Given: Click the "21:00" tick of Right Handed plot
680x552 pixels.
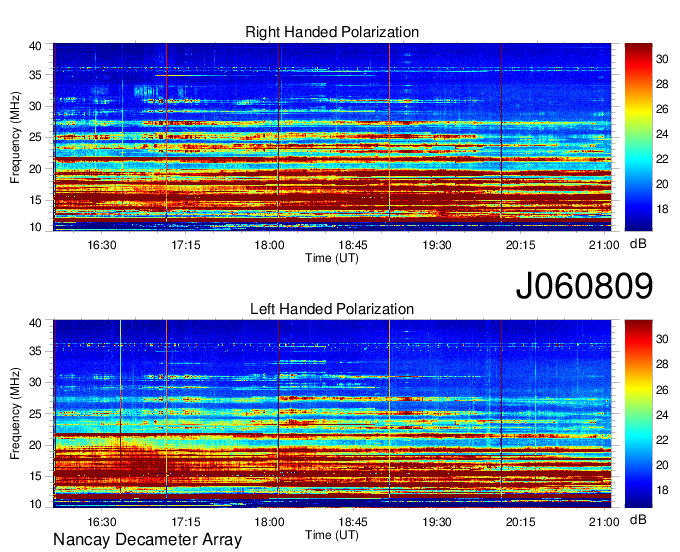Looking at the screenshot, I should (x=604, y=245).
